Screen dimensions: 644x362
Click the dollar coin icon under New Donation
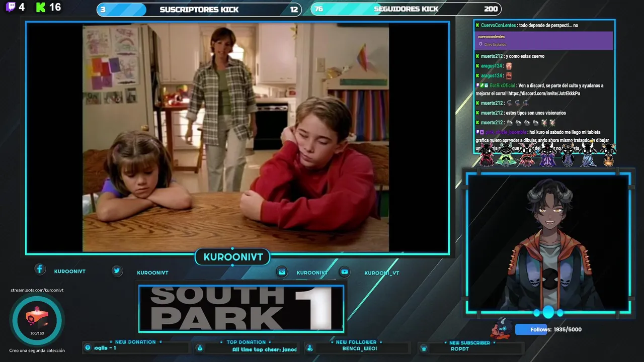point(88,348)
